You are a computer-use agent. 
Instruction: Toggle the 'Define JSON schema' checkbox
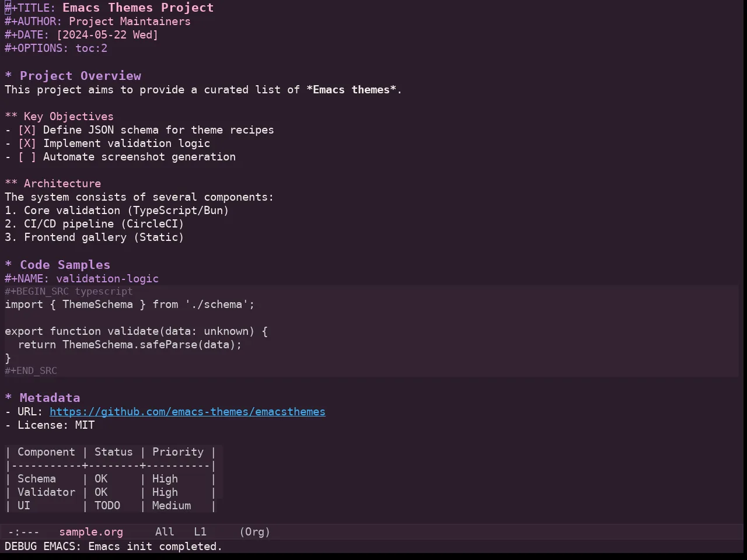point(27,130)
